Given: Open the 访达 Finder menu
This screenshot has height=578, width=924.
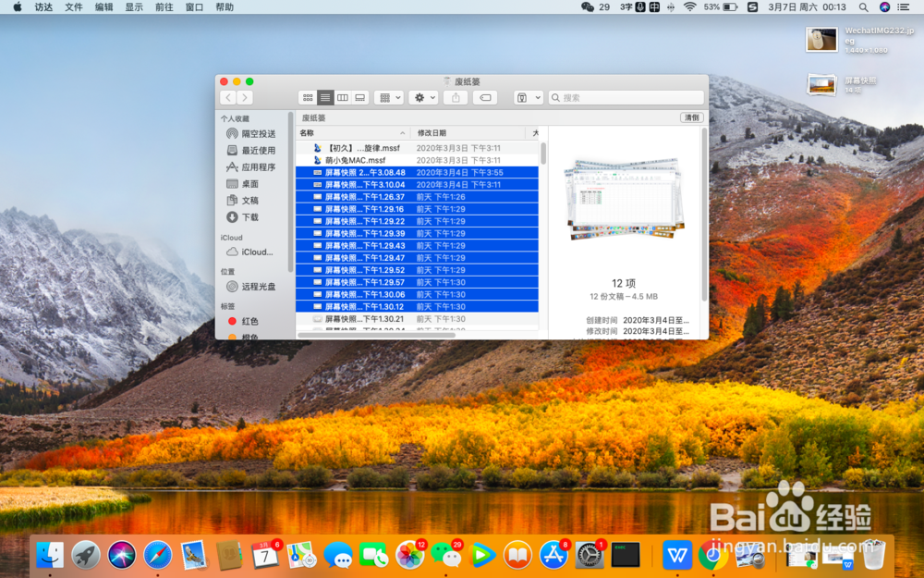Looking at the screenshot, I should click(43, 7).
